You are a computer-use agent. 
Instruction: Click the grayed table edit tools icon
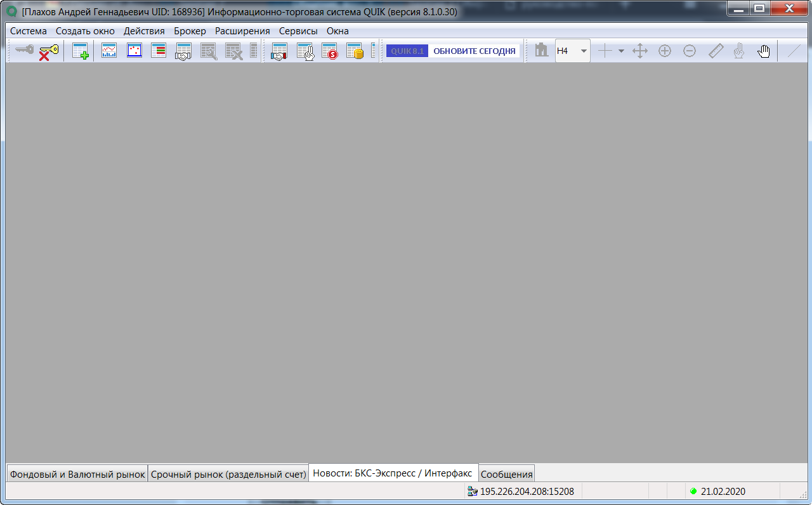click(209, 51)
